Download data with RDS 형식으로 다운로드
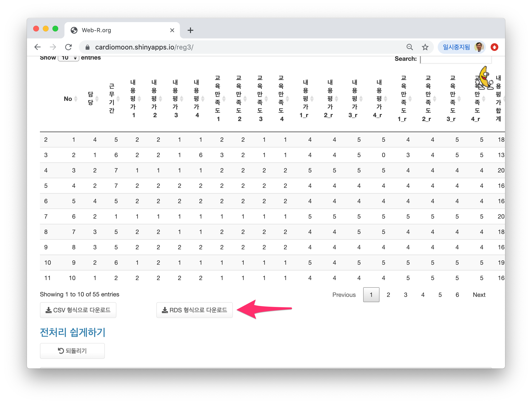The height and width of the screenshot is (404, 532). point(194,310)
